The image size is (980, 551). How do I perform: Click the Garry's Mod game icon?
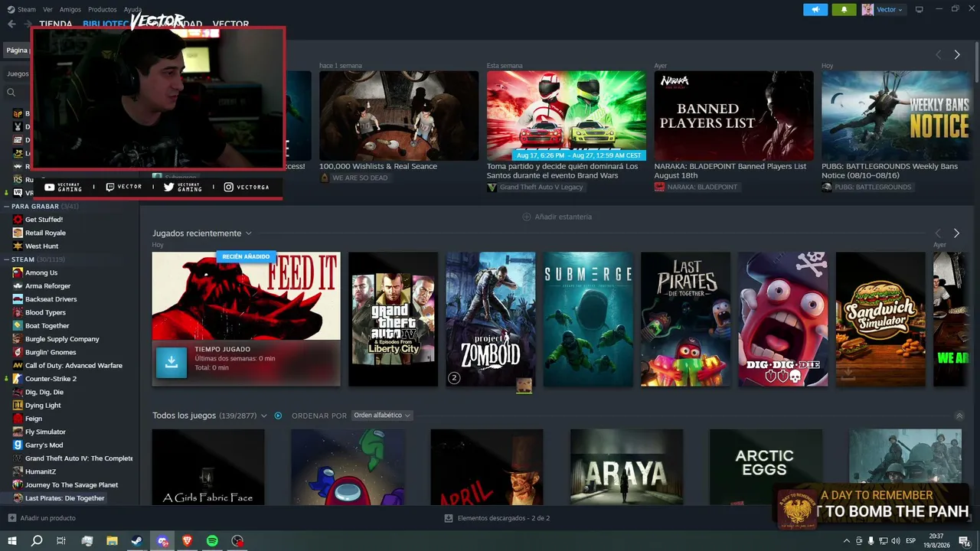click(18, 445)
